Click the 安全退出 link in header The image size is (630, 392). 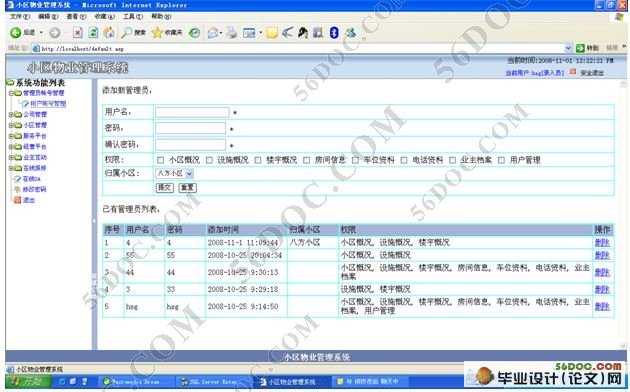point(592,73)
